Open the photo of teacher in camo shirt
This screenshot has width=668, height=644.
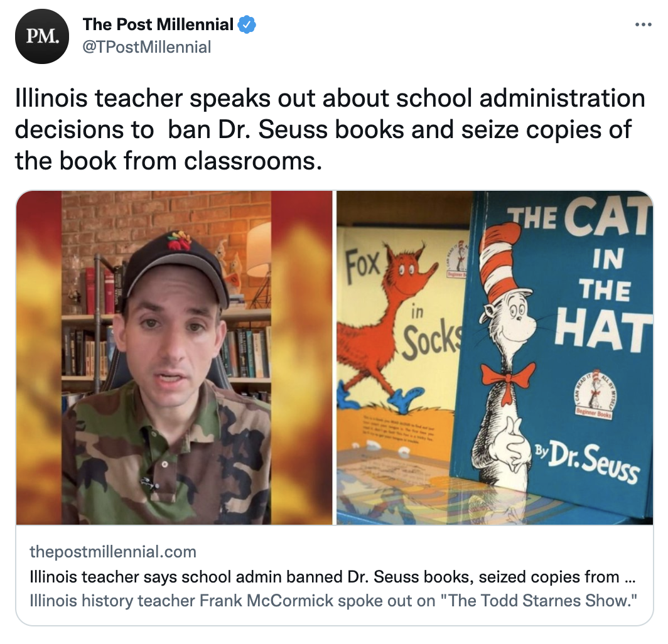click(x=175, y=357)
